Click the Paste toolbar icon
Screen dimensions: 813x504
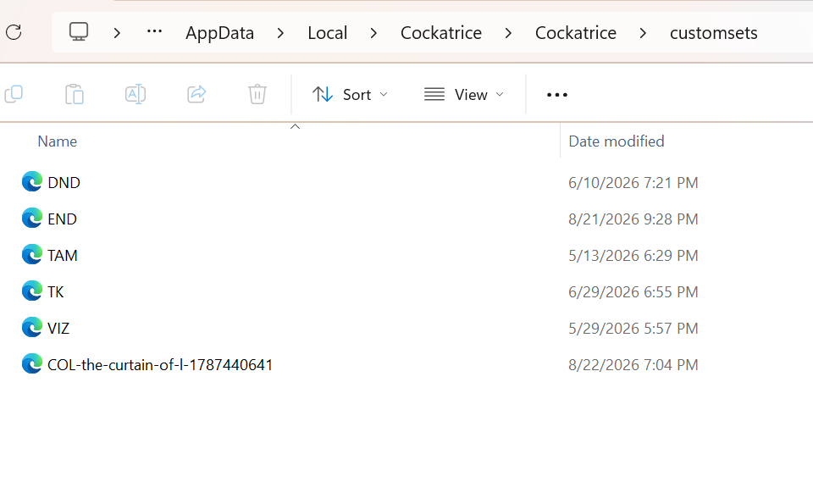pos(75,94)
